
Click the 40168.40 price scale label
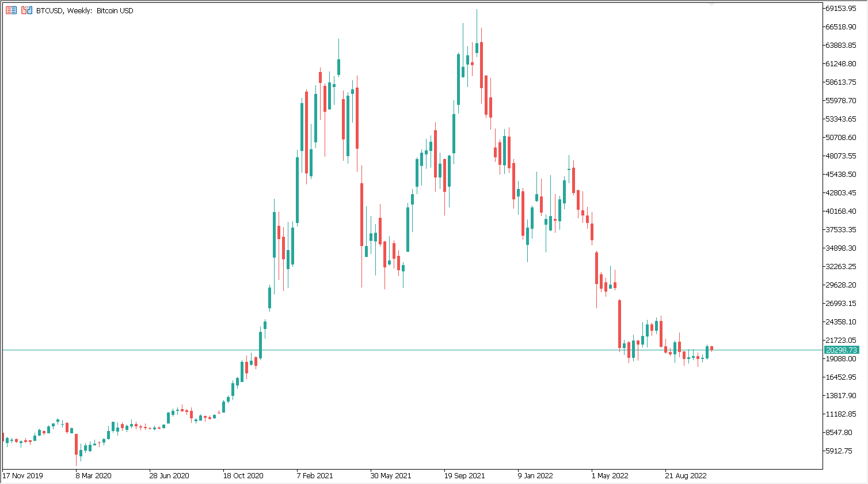pos(841,211)
